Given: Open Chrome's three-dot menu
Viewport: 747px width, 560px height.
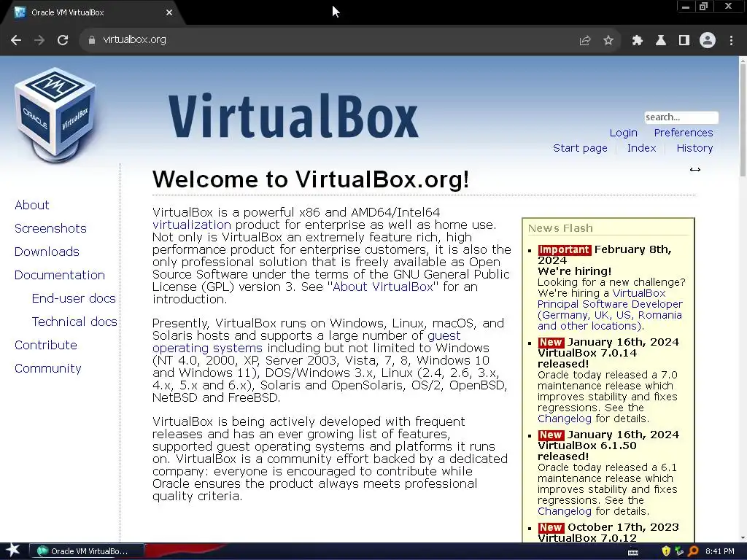Looking at the screenshot, I should [731, 41].
